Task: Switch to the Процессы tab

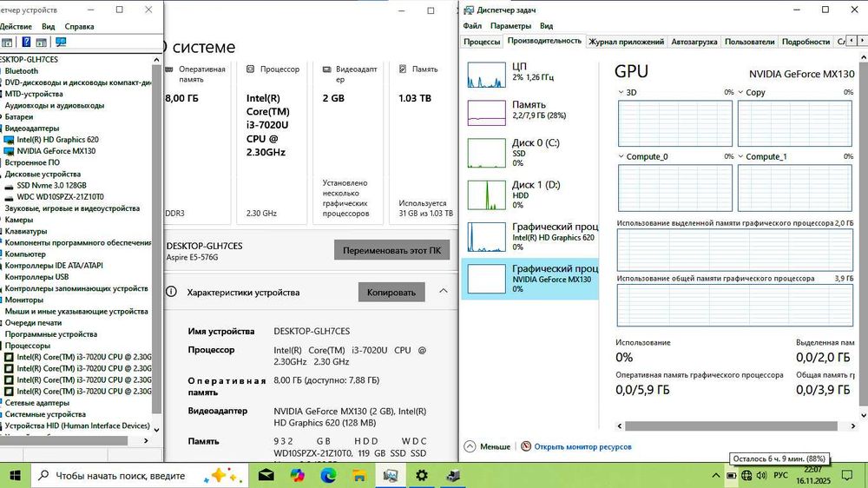Action: [482, 42]
